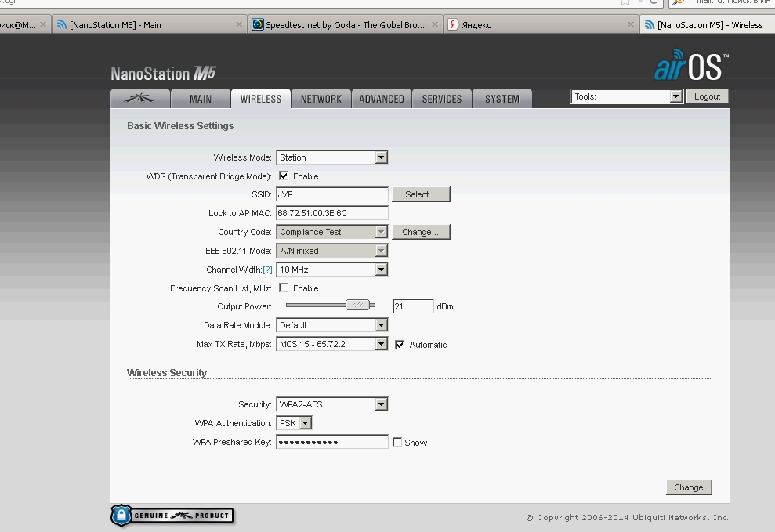
Task: Click the "Wireless Mode:" label
Action: coord(243,157)
